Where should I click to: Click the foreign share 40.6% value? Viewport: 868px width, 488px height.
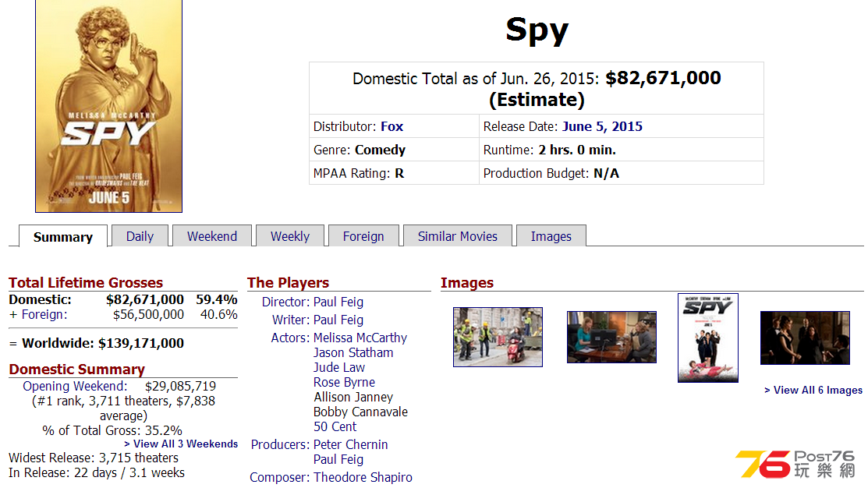218,315
